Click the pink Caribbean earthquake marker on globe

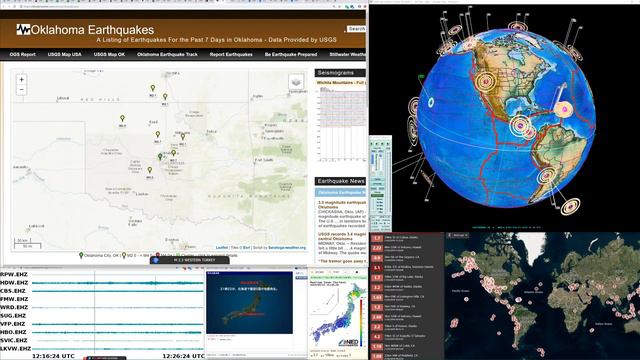point(564,110)
